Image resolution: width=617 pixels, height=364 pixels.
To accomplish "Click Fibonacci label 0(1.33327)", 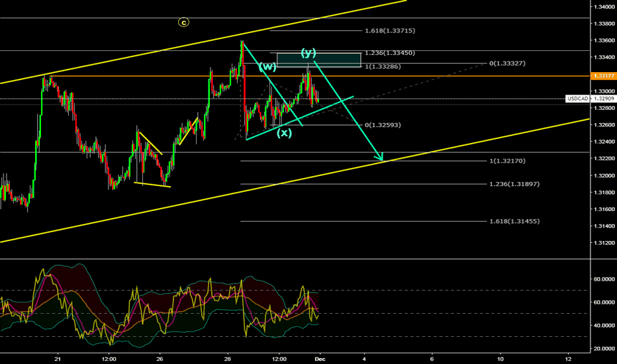I will click(507, 64).
